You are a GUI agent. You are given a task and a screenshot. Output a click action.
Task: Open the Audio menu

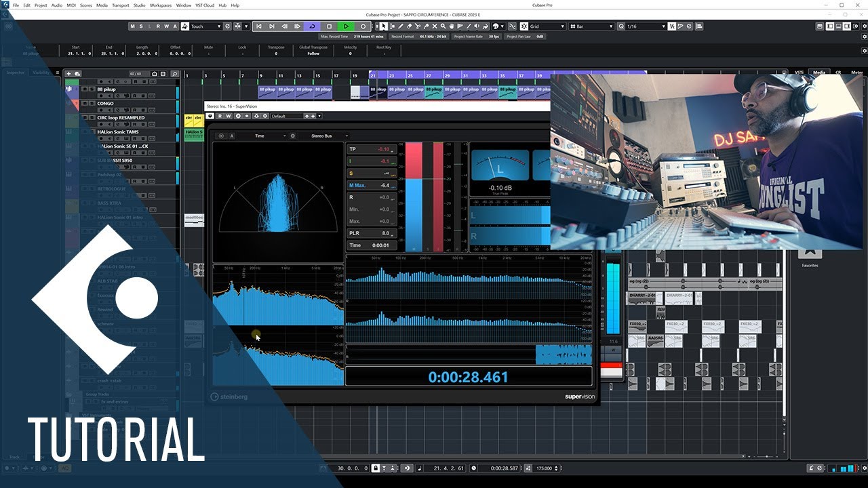click(x=56, y=5)
